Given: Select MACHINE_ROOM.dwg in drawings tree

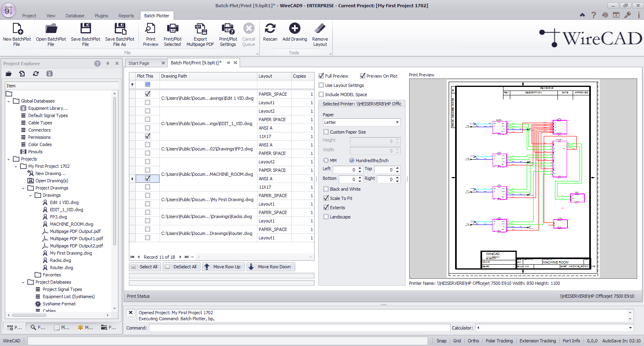Looking at the screenshot, I should 71,224.
